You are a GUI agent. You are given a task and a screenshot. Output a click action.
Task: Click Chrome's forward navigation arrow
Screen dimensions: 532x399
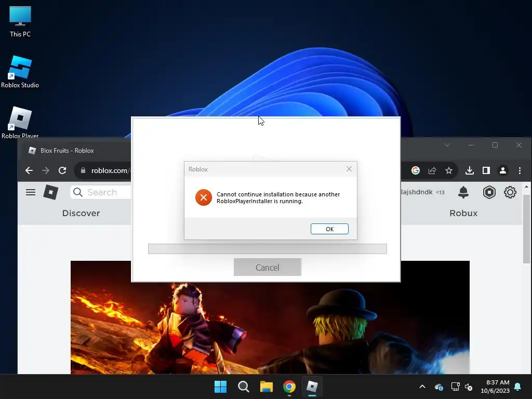pyautogui.click(x=46, y=170)
